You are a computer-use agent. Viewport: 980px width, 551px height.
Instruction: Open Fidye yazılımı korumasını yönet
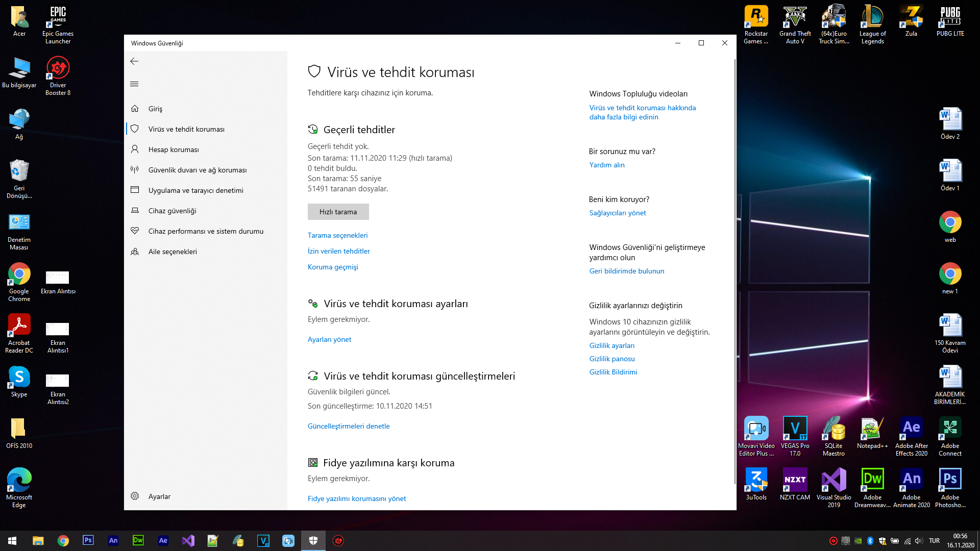[x=357, y=498]
